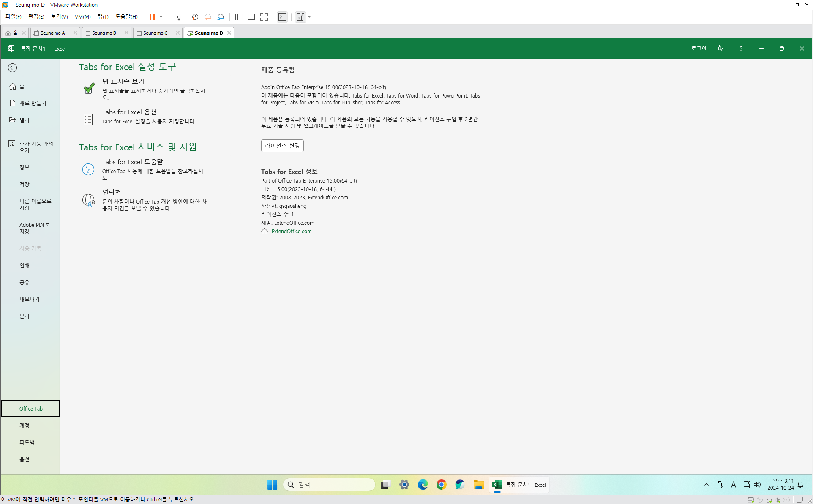This screenshot has height=504, width=813.
Task: Open the VMware 도움말 menu
Action: (x=126, y=17)
